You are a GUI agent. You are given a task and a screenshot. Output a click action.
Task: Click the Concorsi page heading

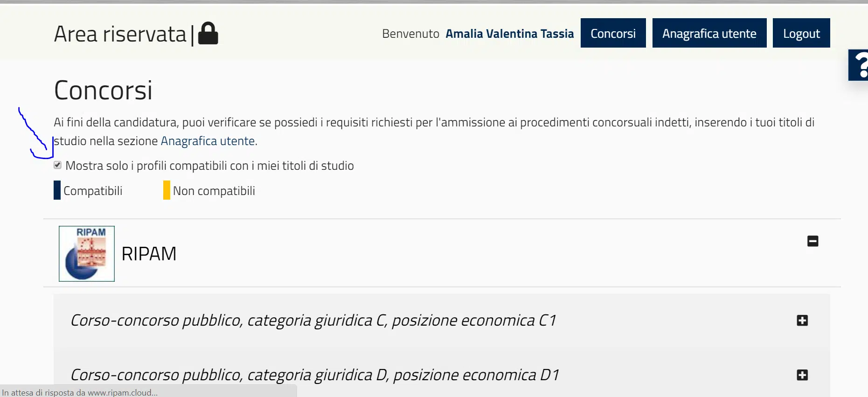click(x=103, y=90)
